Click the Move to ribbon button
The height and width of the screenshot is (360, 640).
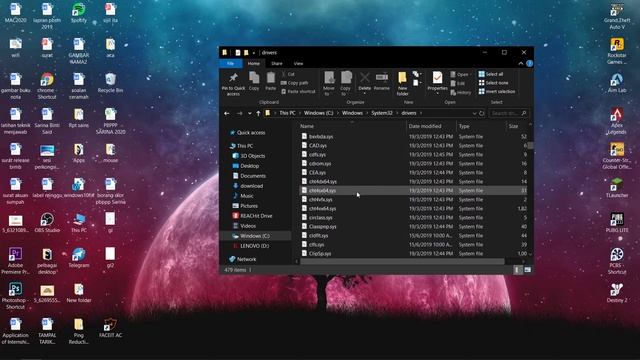click(329, 84)
